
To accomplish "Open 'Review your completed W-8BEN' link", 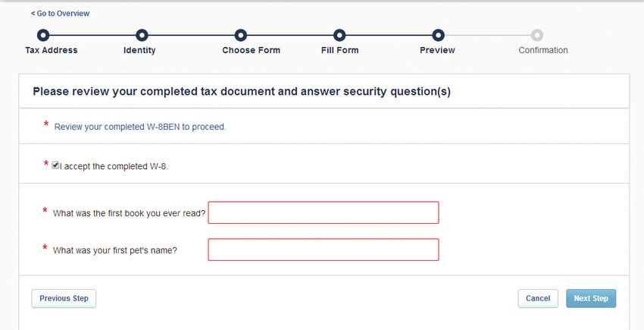I will coord(140,127).
